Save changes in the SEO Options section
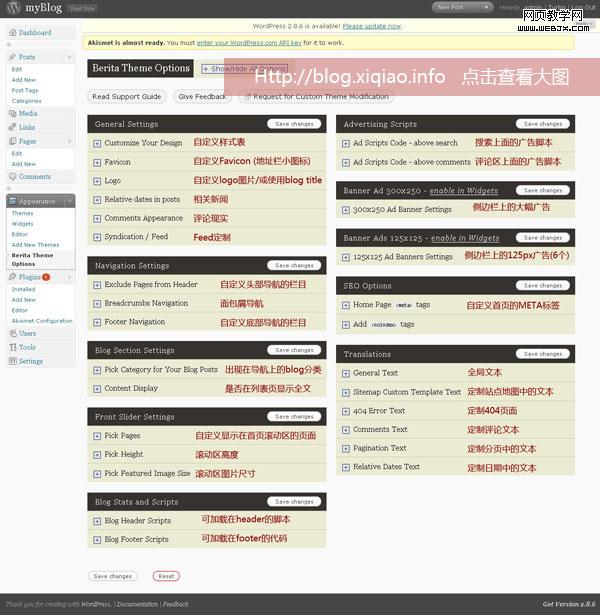 point(543,286)
